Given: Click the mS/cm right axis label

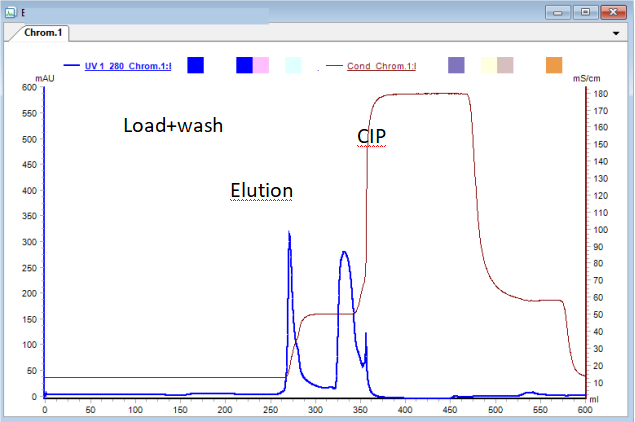Looking at the screenshot, I should tap(585, 77).
